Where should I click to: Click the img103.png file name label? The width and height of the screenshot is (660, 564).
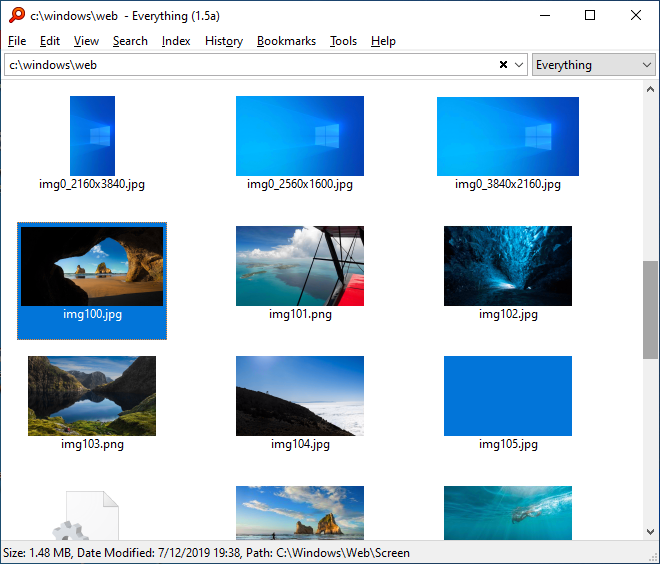click(92, 444)
